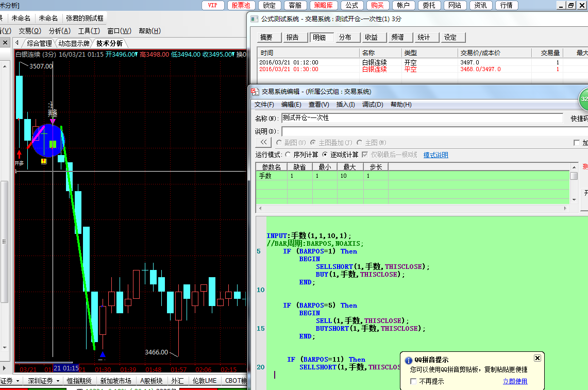Switch to the 动态显示牌 tab
The width and height of the screenshot is (588, 390).
[74, 43]
